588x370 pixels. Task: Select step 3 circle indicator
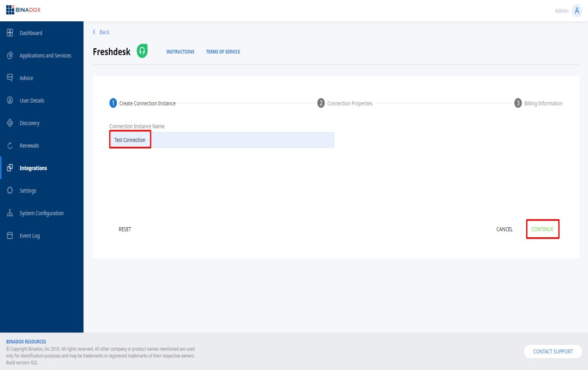coord(518,103)
